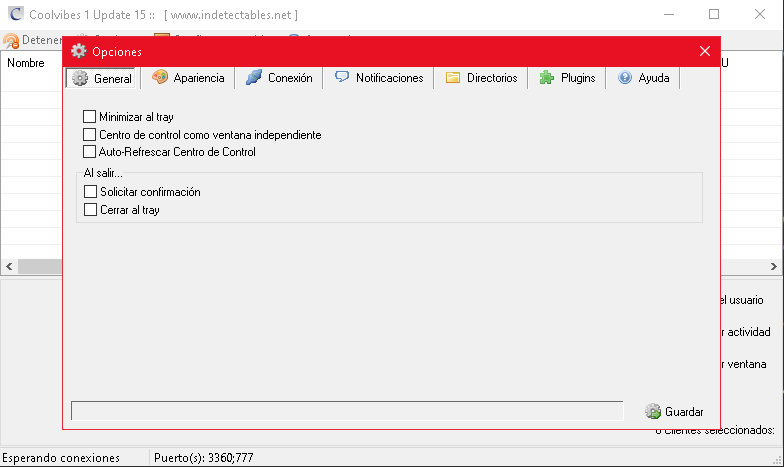This screenshot has width=784, height=467.
Task: Close the Opciones dialog
Action: pyautogui.click(x=705, y=51)
